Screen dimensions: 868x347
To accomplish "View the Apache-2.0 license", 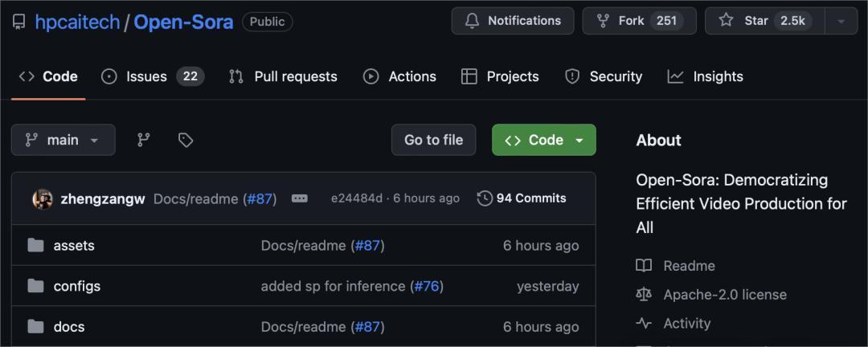I will point(724,295).
